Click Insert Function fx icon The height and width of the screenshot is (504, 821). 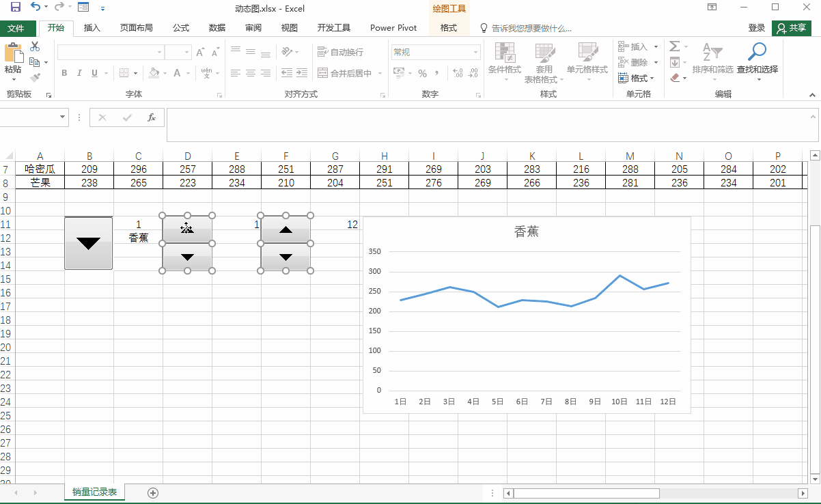click(x=152, y=117)
